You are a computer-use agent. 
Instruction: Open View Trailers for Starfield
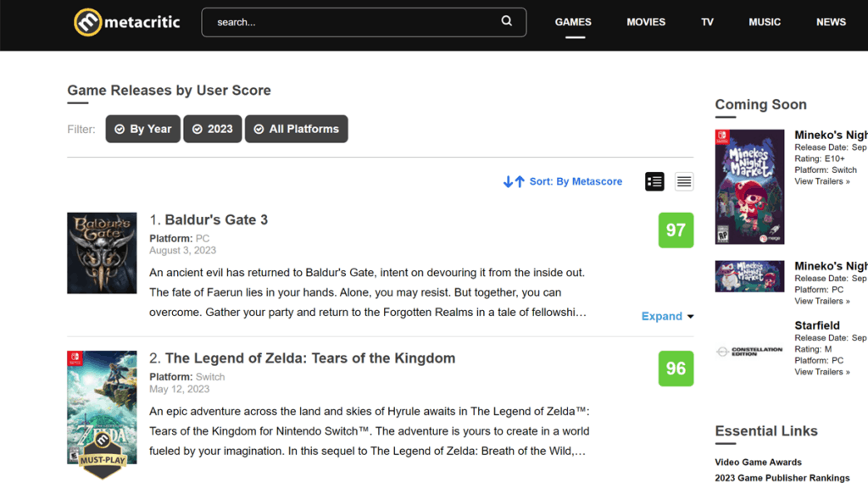coord(820,371)
